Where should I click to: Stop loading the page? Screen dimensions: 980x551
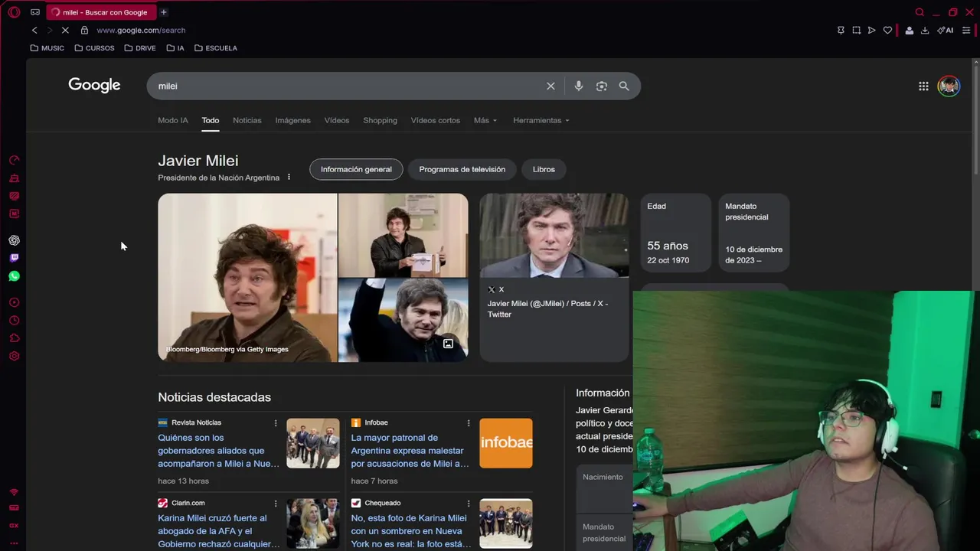click(65, 30)
